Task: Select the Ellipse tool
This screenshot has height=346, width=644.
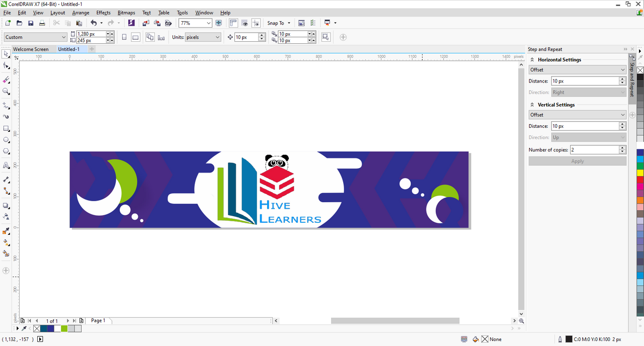Action: 6,140
